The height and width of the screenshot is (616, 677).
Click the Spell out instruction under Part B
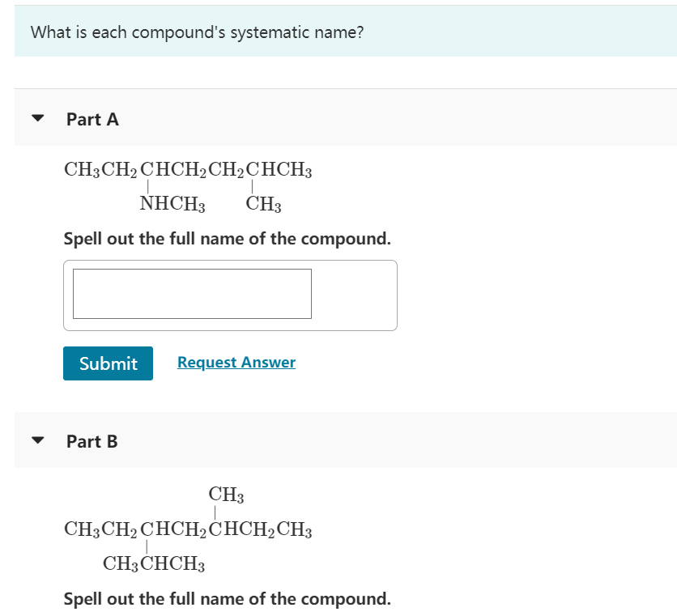pos(228,598)
